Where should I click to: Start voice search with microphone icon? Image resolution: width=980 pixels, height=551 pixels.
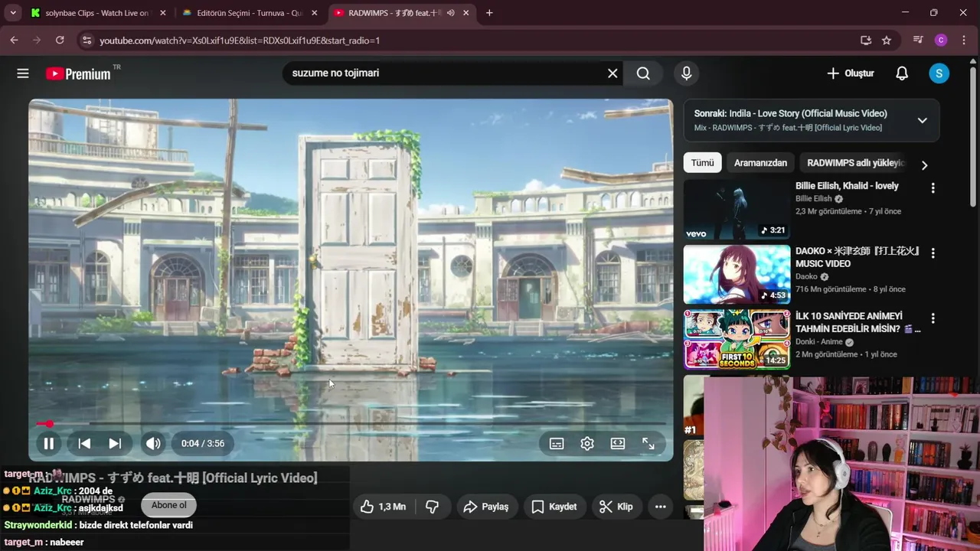pyautogui.click(x=686, y=73)
